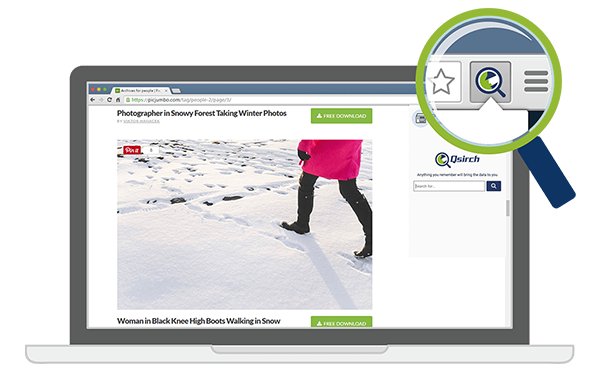Click the page's vertical scrollbar thumb
The image size is (600, 384).
508,208
